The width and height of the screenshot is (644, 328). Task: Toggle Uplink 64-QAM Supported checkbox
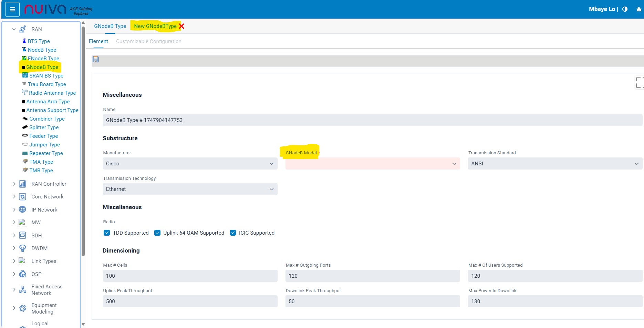(157, 233)
